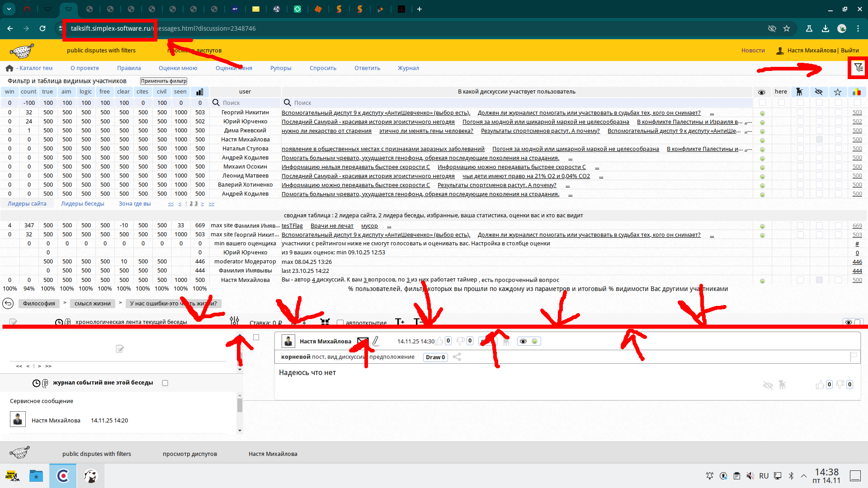The height and width of the screenshot is (488, 868).
Task: Open the Правила menu item
Action: pyautogui.click(x=129, y=68)
